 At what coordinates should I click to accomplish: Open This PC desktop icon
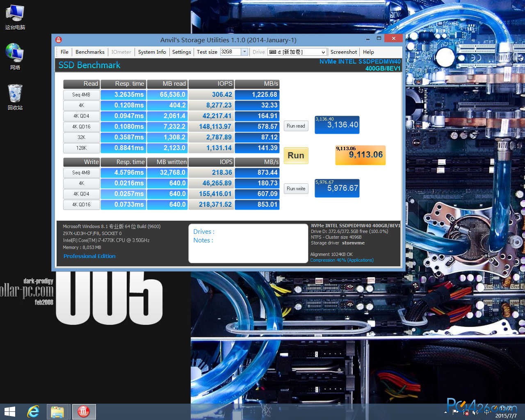coord(15,17)
